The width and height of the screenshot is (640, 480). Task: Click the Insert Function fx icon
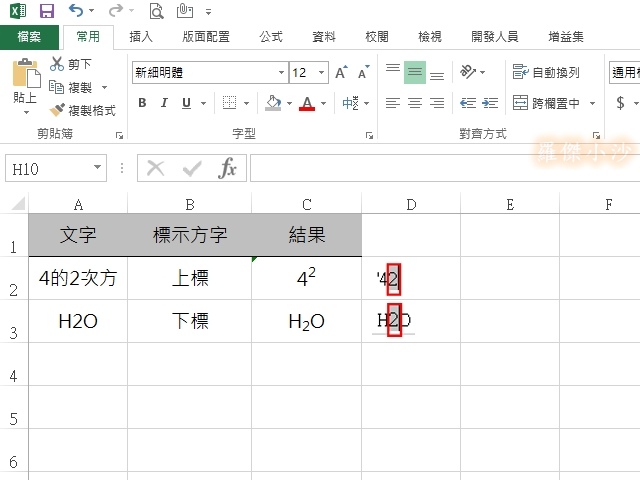click(227, 168)
